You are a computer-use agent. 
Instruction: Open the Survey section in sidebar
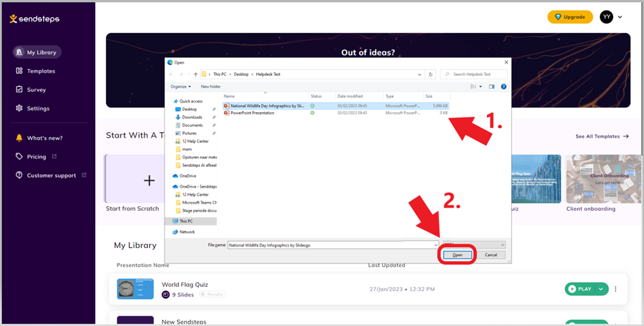tap(31, 90)
